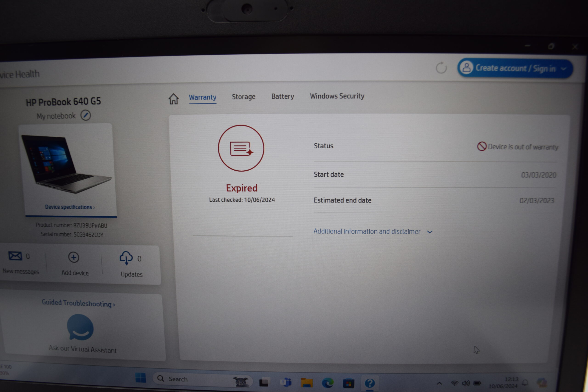
Task: Open Device specifications link
Action: click(x=70, y=207)
